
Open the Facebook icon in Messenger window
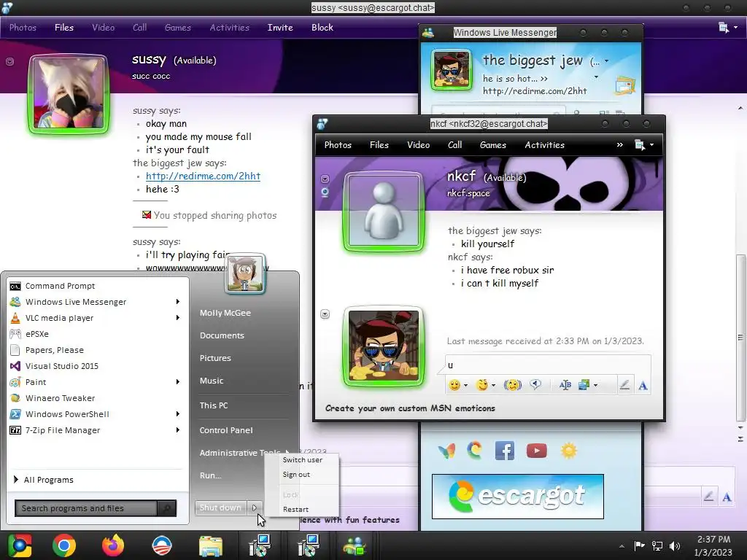pos(505,451)
